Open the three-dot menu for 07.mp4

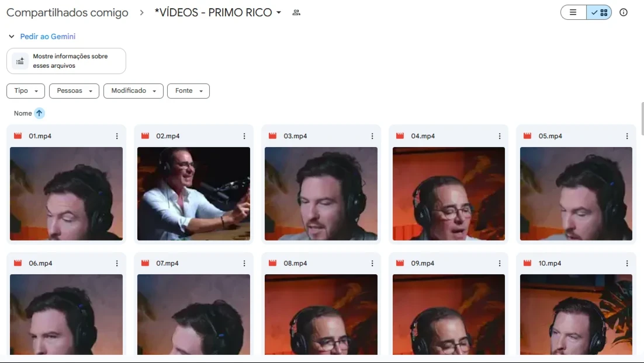(x=244, y=263)
